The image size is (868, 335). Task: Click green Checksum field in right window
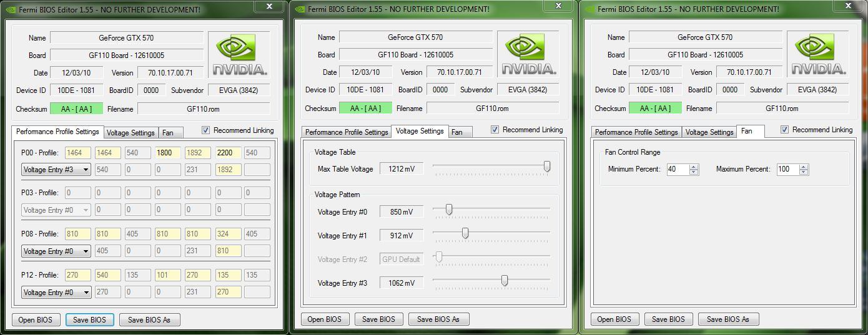tap(655, 109)
